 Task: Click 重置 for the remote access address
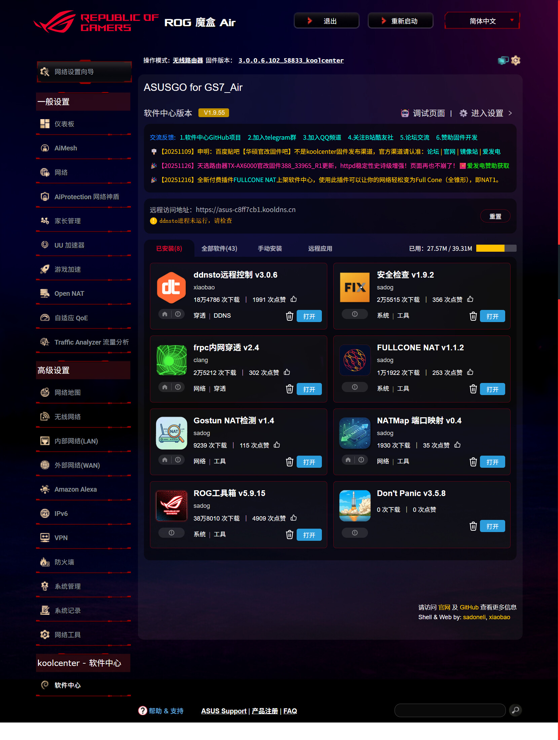[x=495, y=216]
